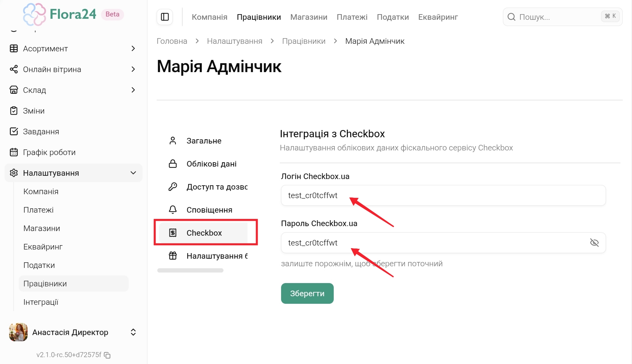Click the copy version icon
The image size is (632, 364).
click(x=107, y=355)
